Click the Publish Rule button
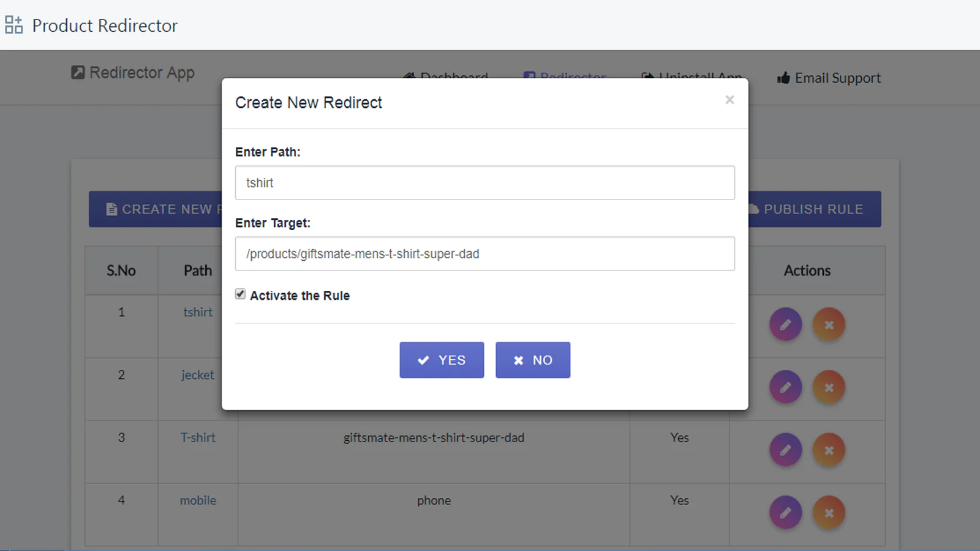 point(815,209)
